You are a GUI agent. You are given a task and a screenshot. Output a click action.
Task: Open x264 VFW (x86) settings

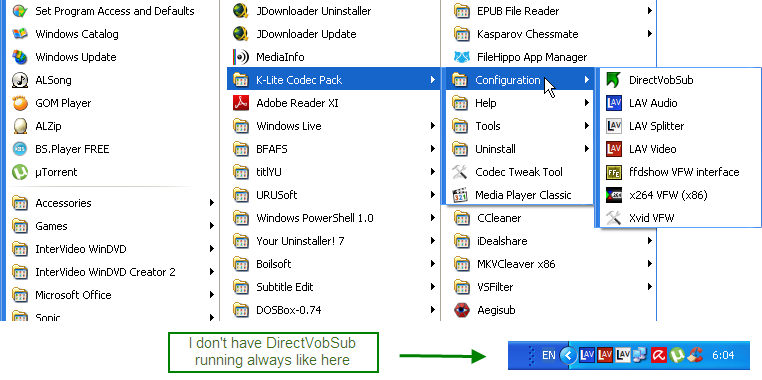[680, 195]
